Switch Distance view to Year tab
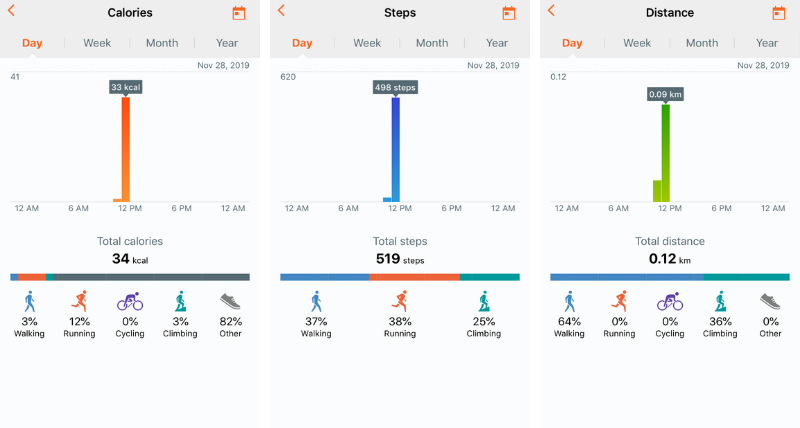Image resolution: width=800 pixels, height=428 pixels. tap(767, 43)
